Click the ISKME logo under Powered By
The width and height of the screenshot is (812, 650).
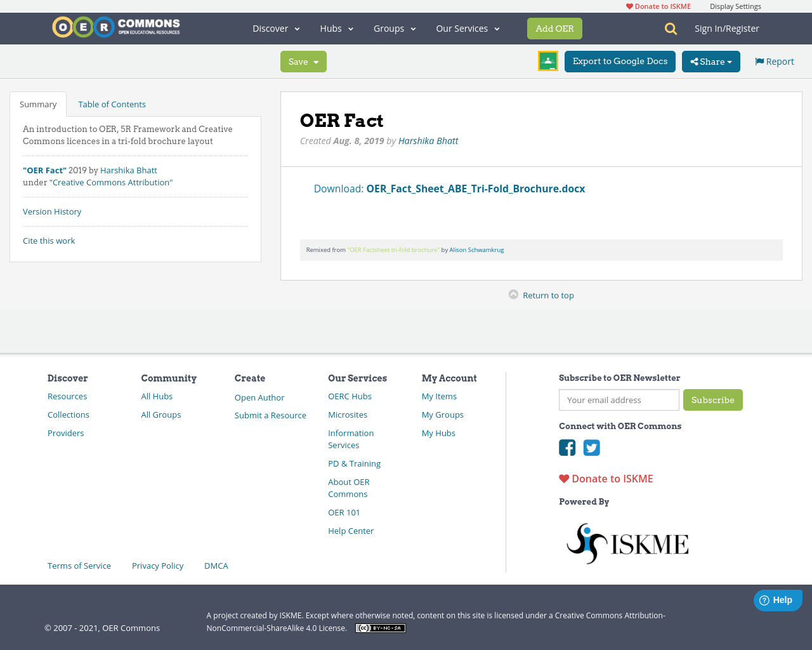(627, 543)
